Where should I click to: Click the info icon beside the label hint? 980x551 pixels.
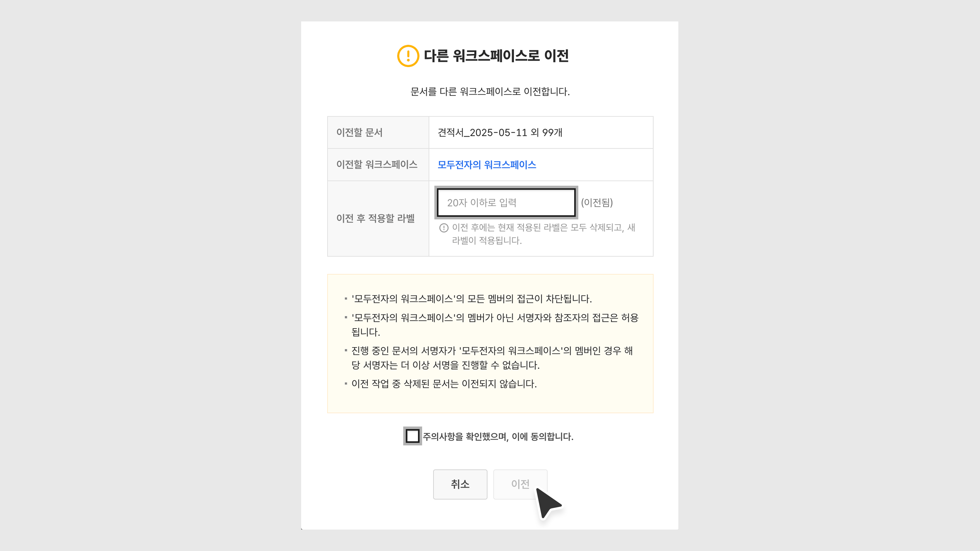pyautogui.click(x=444, y=228)
